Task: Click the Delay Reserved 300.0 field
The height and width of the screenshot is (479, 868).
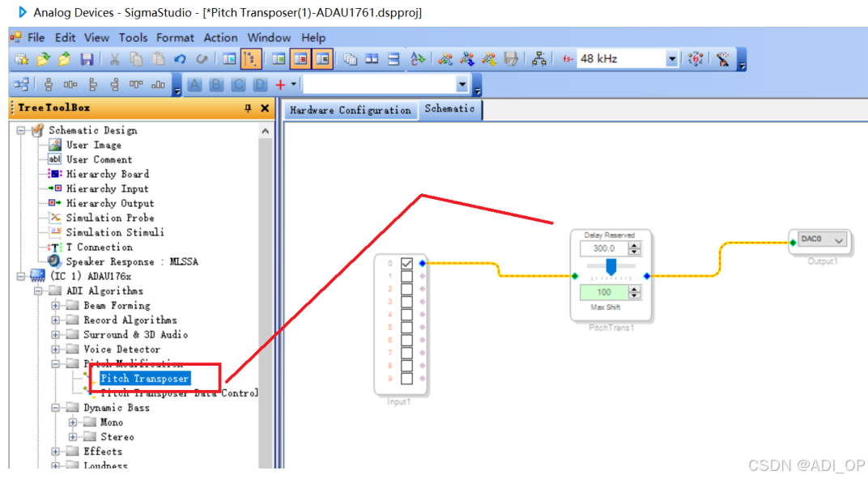Action: point(604,248)
